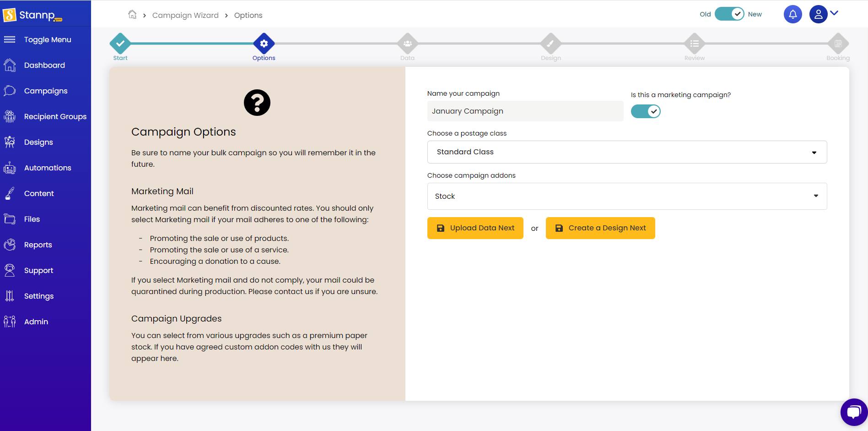Screen dimensions: 868x431
Task: Click the Campaigns speech bubble icon
Action: 10,91
